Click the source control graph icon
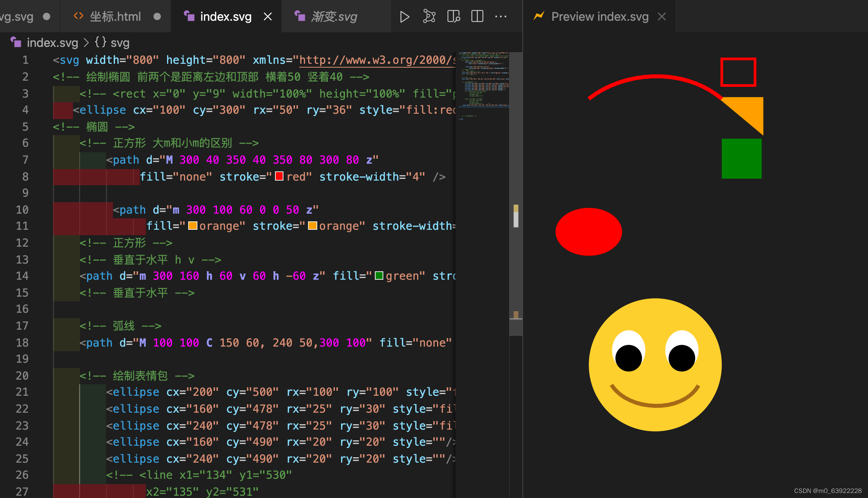 tap(429, 17)
